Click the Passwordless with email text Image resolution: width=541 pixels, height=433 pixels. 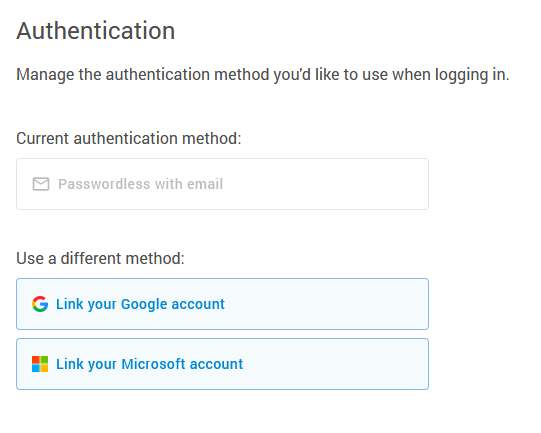point(140,184)
